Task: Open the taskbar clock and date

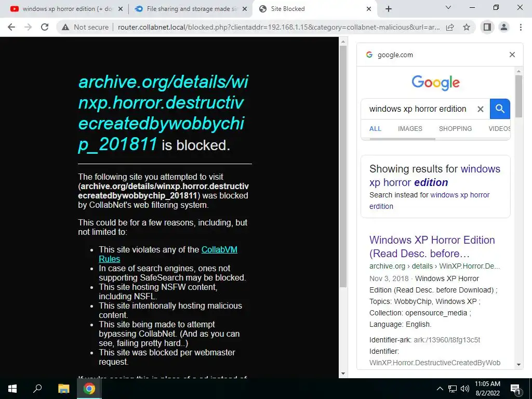Action: [487, 389]
